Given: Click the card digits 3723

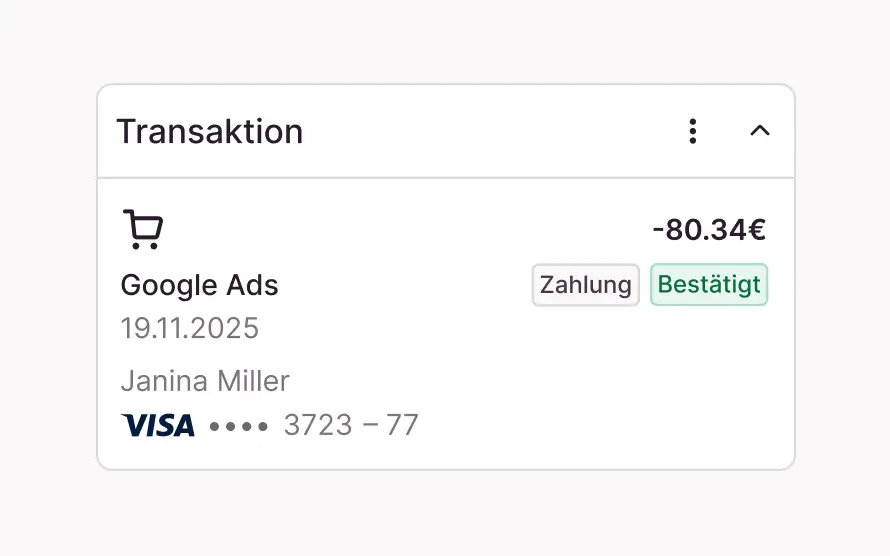Looking at the screenshot, I should (x=318, y=425).
